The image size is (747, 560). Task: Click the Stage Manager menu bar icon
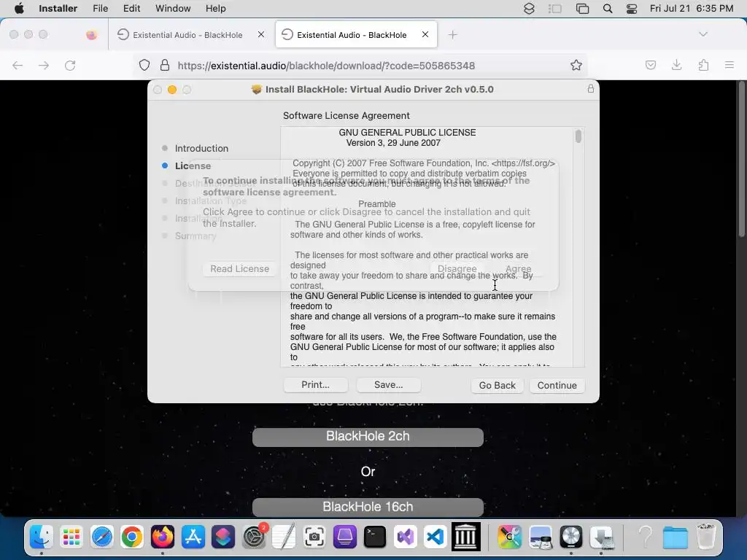click(555, 9)
